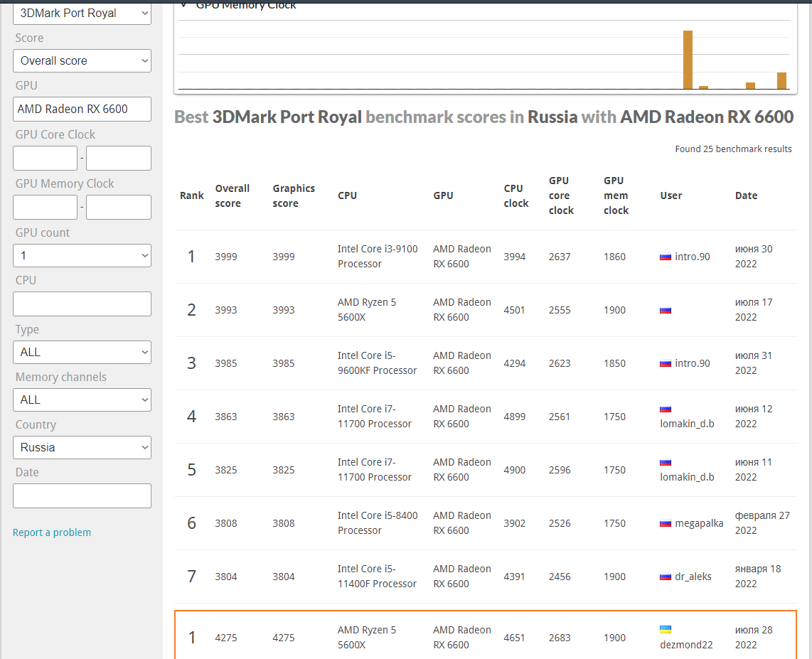Click the AMD Radeon RX 6600 GPU field
This screenshot has width=812, height=659.
coord(82,109)
